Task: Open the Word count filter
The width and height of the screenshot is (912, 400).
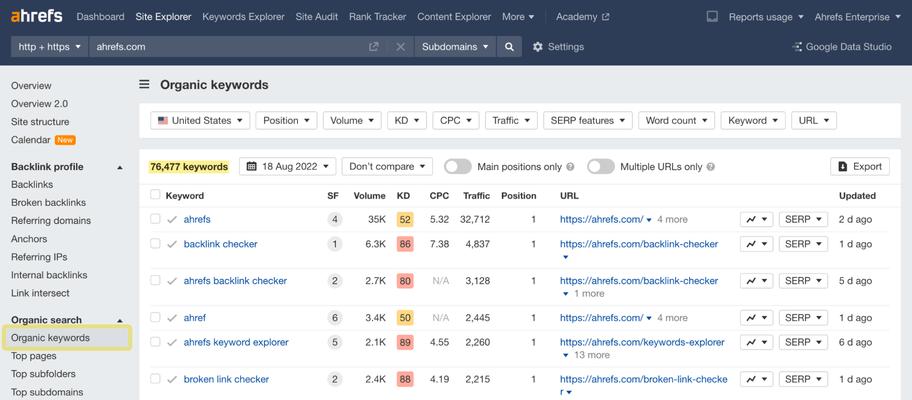Action: point(676,120)
